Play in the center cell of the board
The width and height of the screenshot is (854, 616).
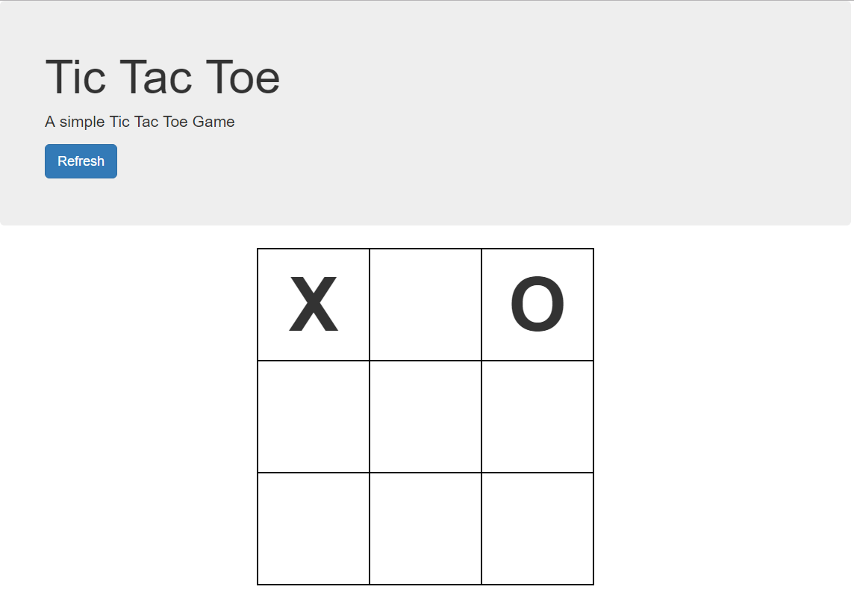click(426, 417)
